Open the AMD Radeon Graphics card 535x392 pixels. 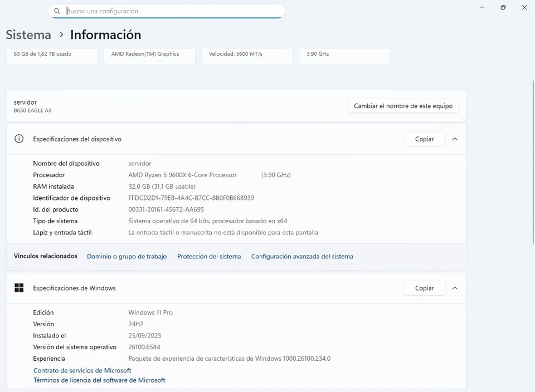pos(149,55)
